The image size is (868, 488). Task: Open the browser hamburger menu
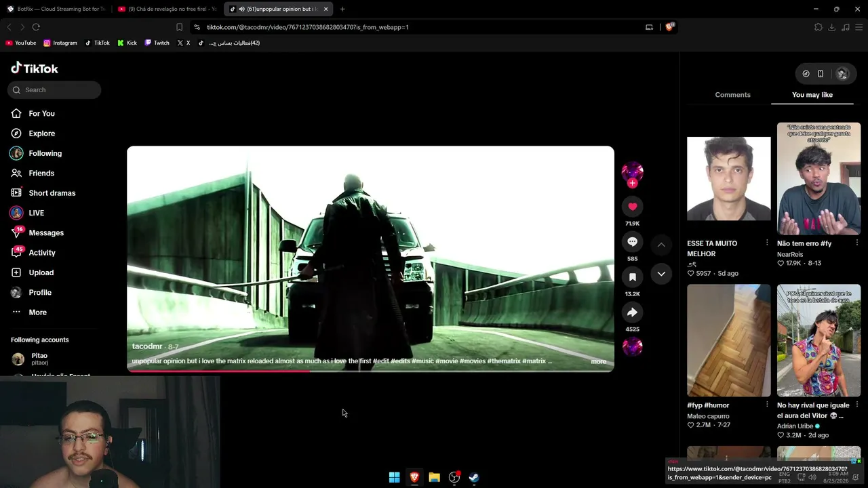[x=859, y=27]
